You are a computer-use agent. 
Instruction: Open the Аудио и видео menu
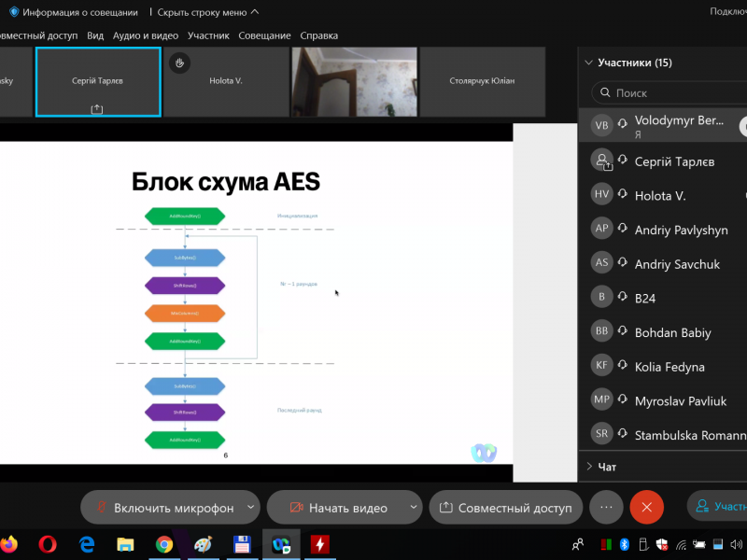(x=145, y=35)
